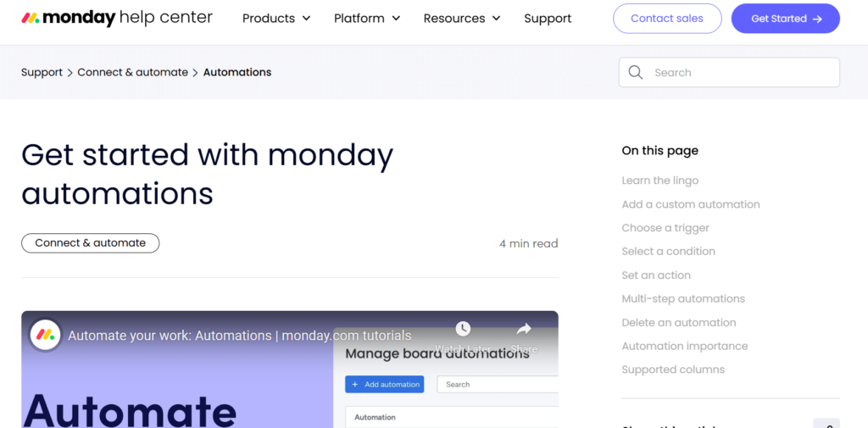This screenshot has width=868, height=428.
Task: Open the video title link
Action: (x=240, y=336)
